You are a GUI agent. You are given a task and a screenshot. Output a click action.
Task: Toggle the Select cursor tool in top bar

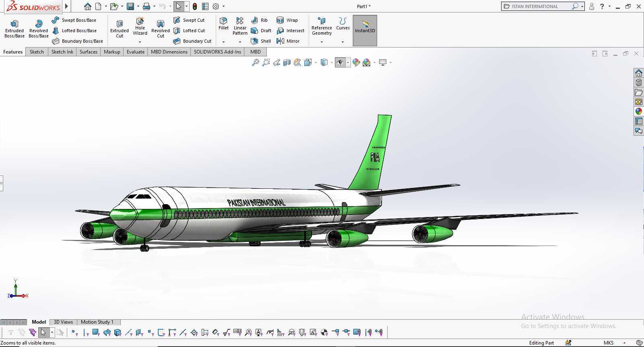178,6
